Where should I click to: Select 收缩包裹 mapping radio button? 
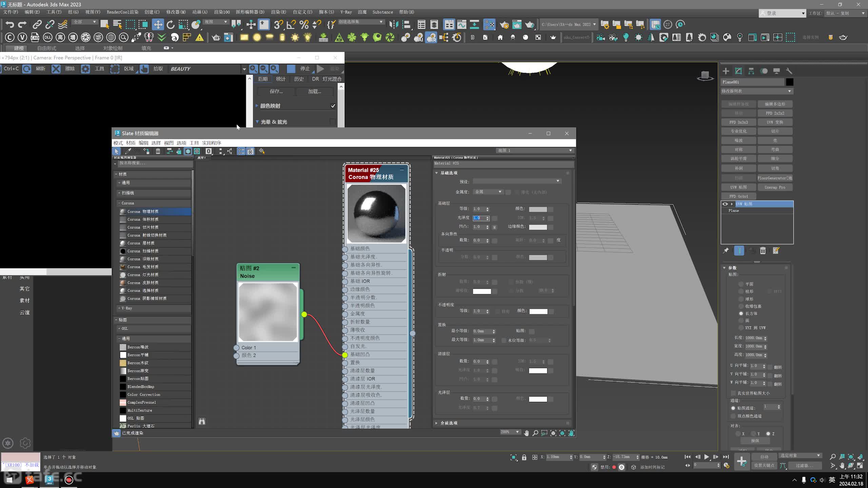pyautogui.click(x=741, y=306)
